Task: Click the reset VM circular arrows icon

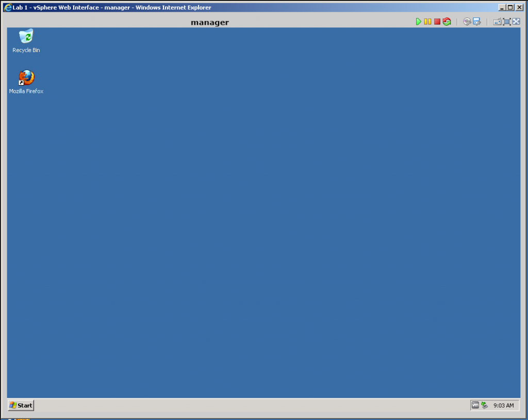Action: click(447, 22)
